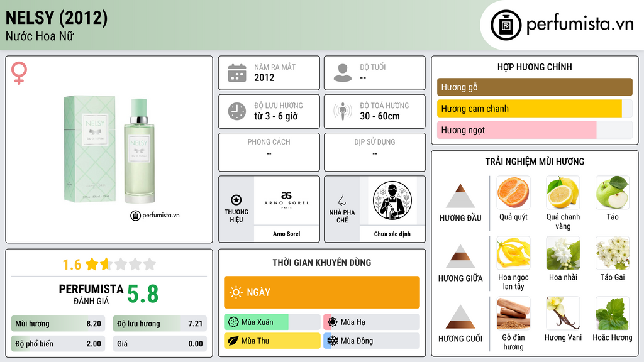Click the Độ lưu hương 7.21 score bar
Image resolution: width=644 pixels, height=362 pixels.
[160, 324]
